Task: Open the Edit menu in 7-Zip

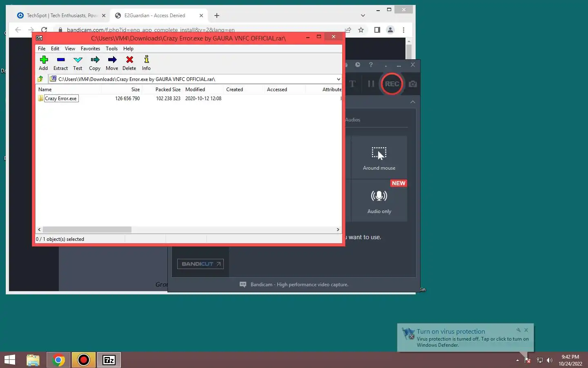Action: pyautogui.click(x=55, y=48)
